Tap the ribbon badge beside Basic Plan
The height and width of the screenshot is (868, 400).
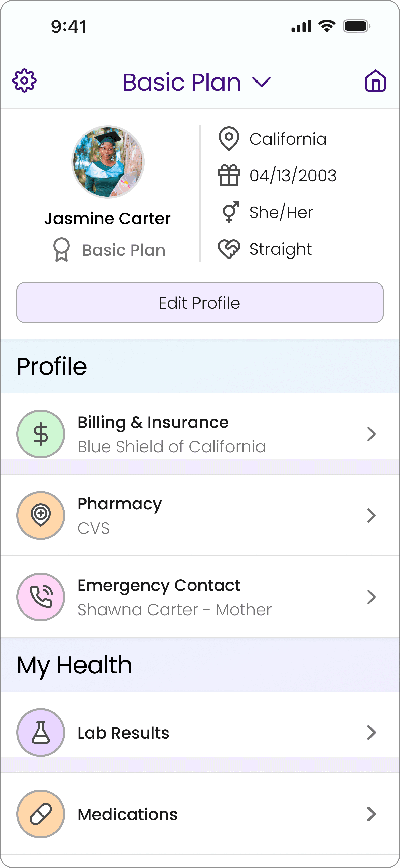[x=62, y=250]
